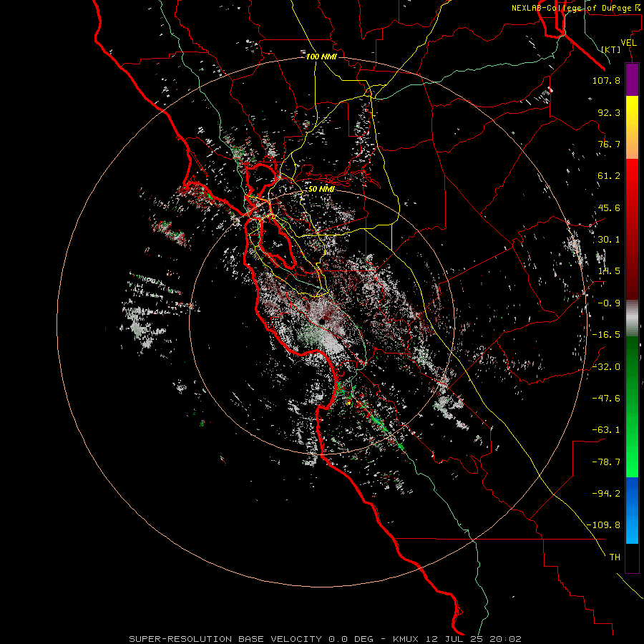Click the 61.2 value on velocity scale

(x=609, y=176)
